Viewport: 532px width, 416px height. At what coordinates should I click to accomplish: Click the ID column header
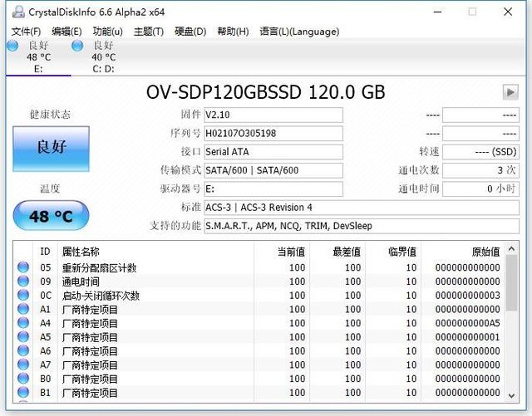tap(45, 252)
